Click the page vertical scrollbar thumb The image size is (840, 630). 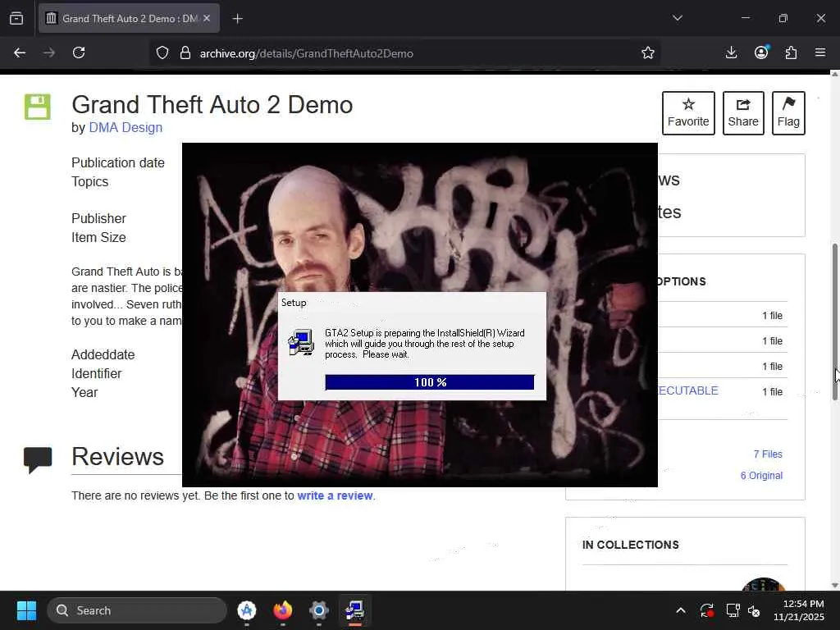click(834, 322)
